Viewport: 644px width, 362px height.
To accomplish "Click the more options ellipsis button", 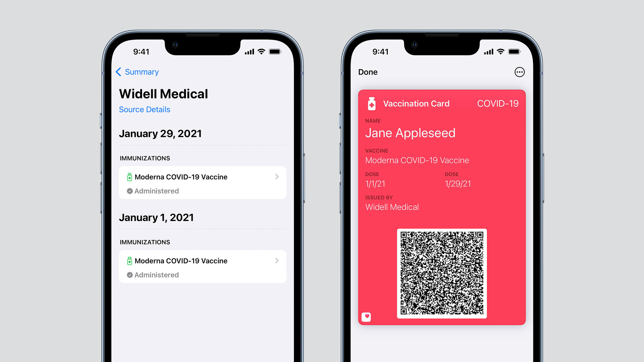I will [x=520, y=72].
